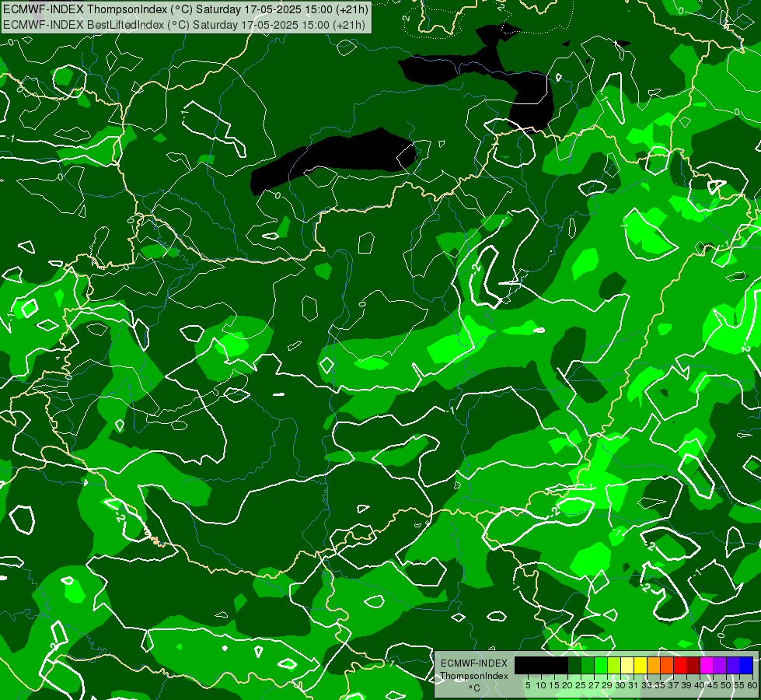Choose the bright red 37–39 legend swatch

(x=680, y=665)
